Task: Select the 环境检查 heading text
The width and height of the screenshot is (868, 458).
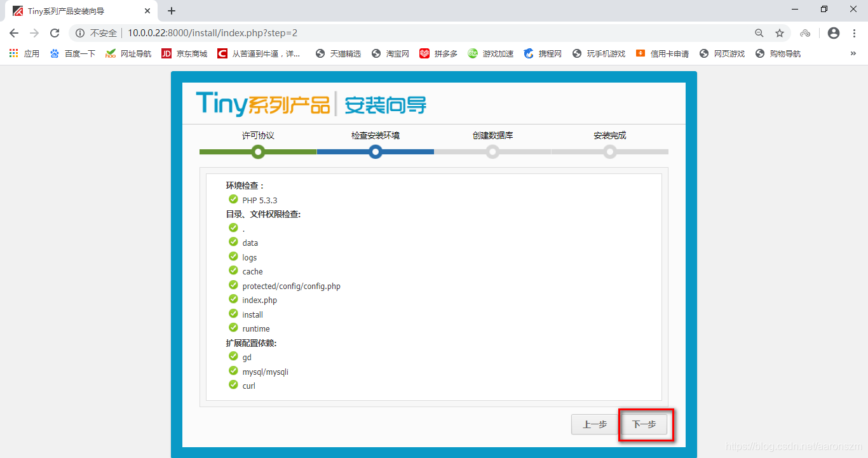Action: click(245, 185)
